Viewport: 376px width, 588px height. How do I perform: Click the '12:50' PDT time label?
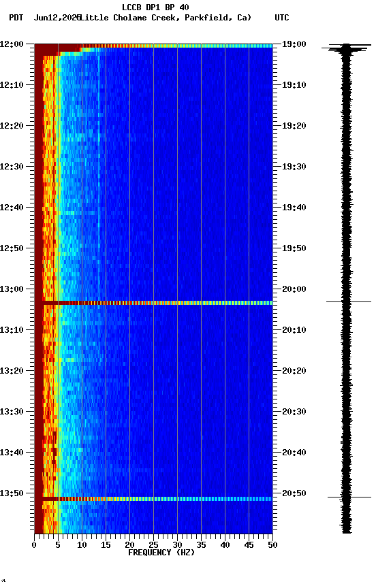[x=12, y=248]
